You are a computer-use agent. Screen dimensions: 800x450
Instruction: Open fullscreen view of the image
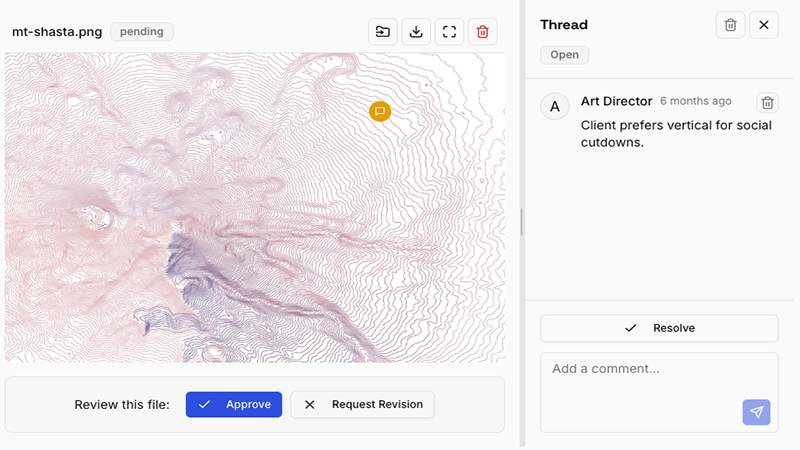tap(449, 32)
